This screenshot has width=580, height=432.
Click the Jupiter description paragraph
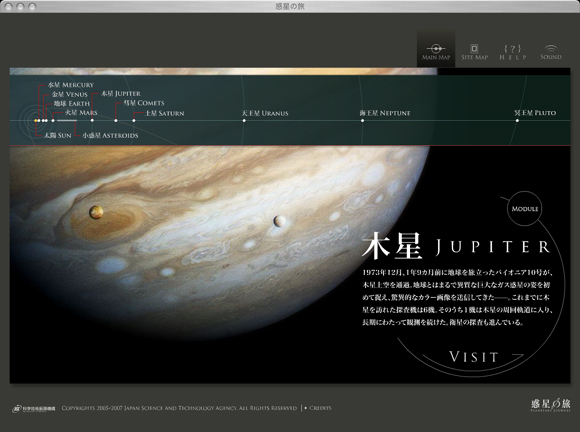[457, 297]
